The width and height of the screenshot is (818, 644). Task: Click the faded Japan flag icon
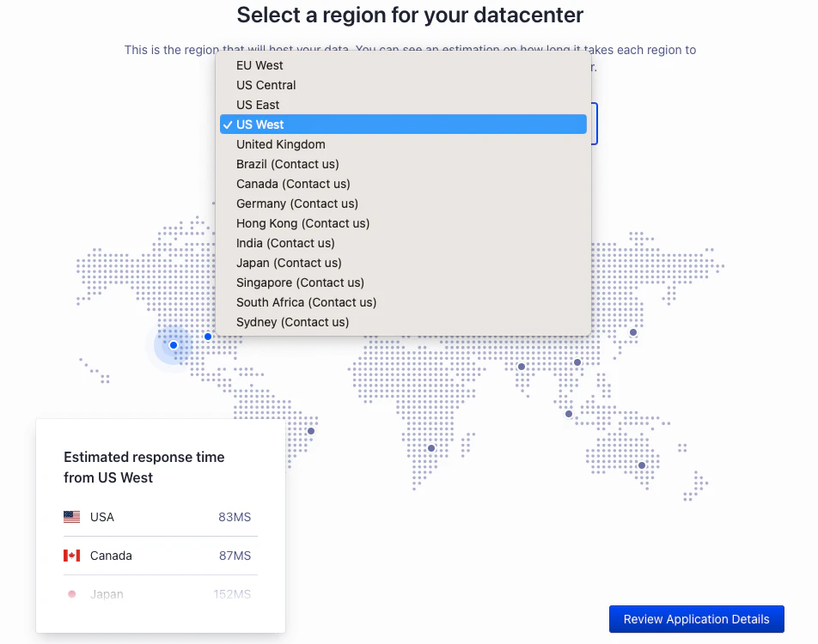pos(72,594)
